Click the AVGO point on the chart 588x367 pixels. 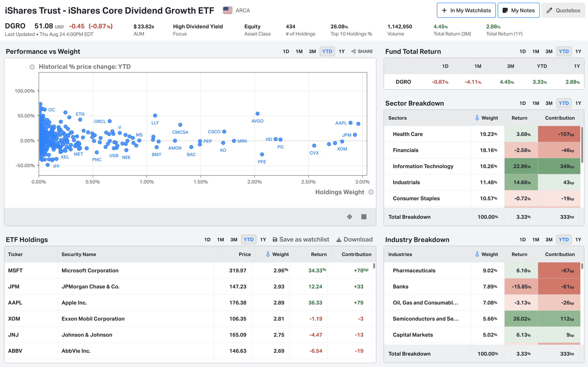pos(257,114)
